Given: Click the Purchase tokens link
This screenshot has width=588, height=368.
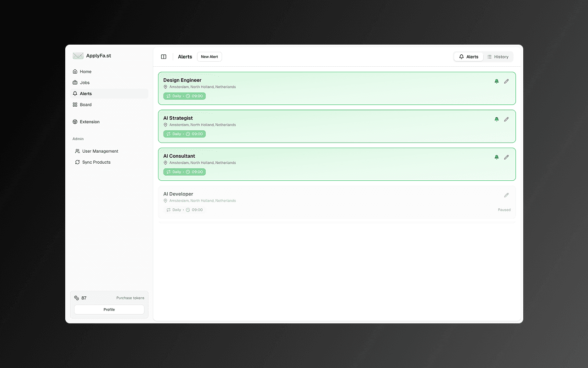Looking at the screenshot, I should (130, 298).
